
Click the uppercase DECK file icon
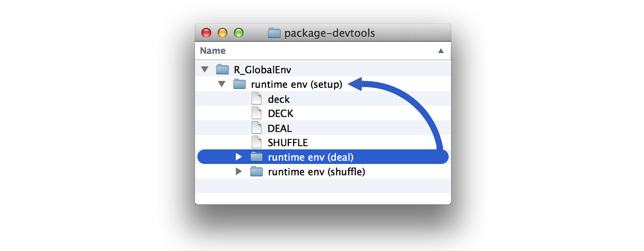[x=256, y=113]
